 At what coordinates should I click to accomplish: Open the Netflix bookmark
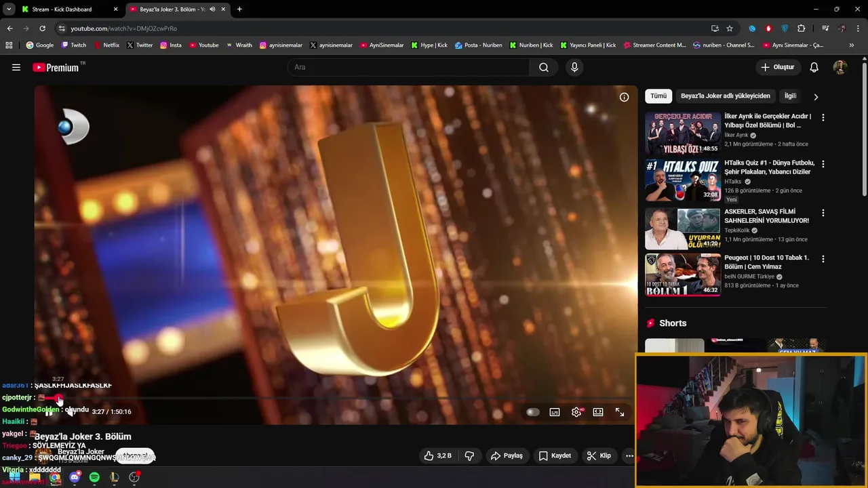[x=106, y=45]
